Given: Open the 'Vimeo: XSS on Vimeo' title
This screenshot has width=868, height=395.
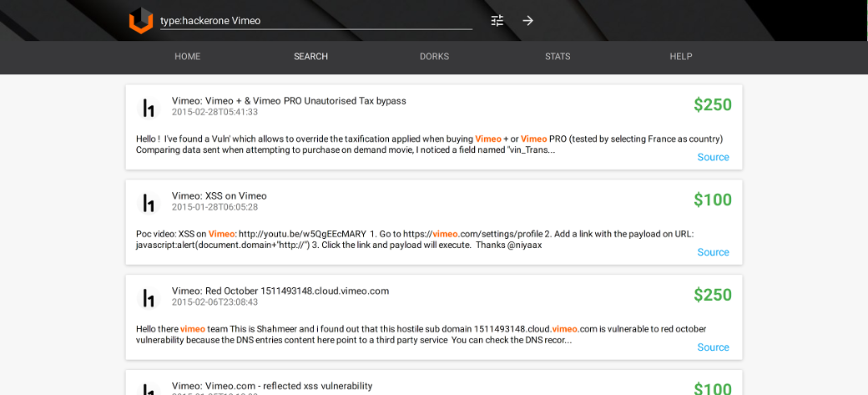Looking at the screenshot, I should [220, 196].
